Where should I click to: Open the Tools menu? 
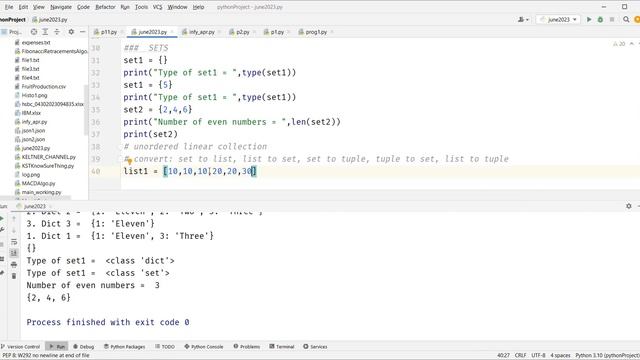141,7
